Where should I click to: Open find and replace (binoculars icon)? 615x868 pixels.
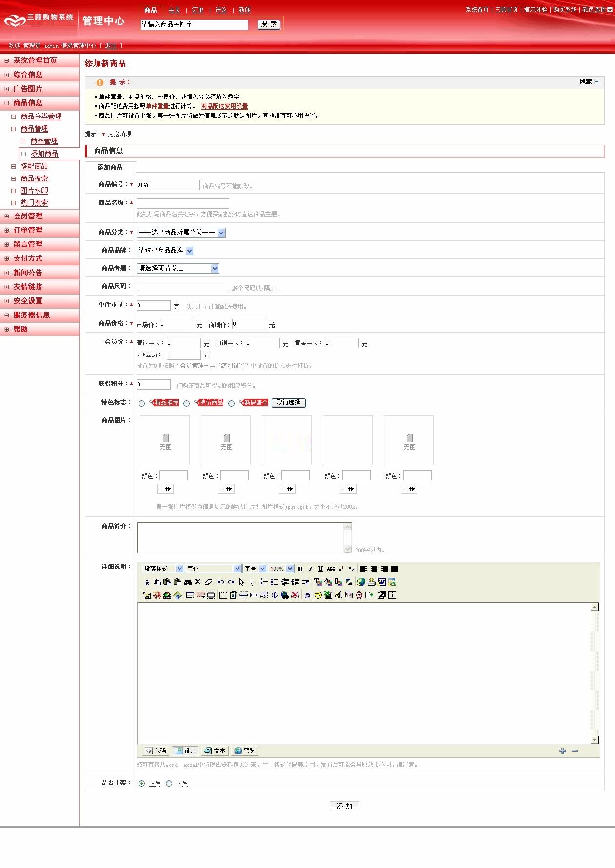[188, 582]
